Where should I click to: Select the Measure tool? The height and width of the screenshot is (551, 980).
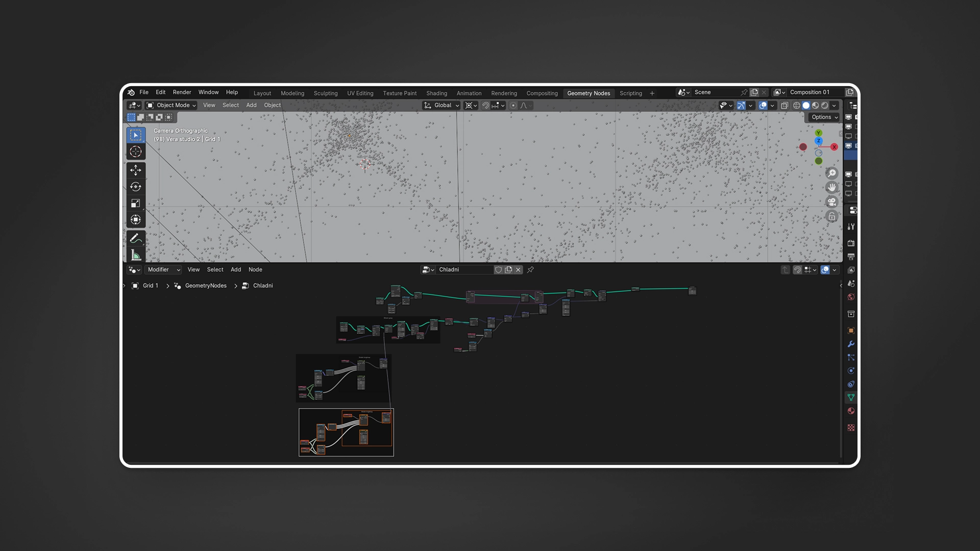point(136,255)
